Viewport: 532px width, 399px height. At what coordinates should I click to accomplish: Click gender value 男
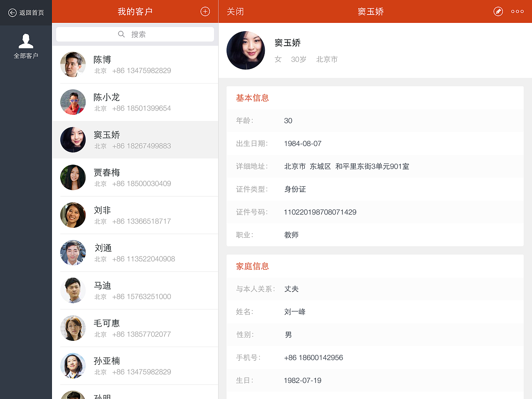[288, 335]
